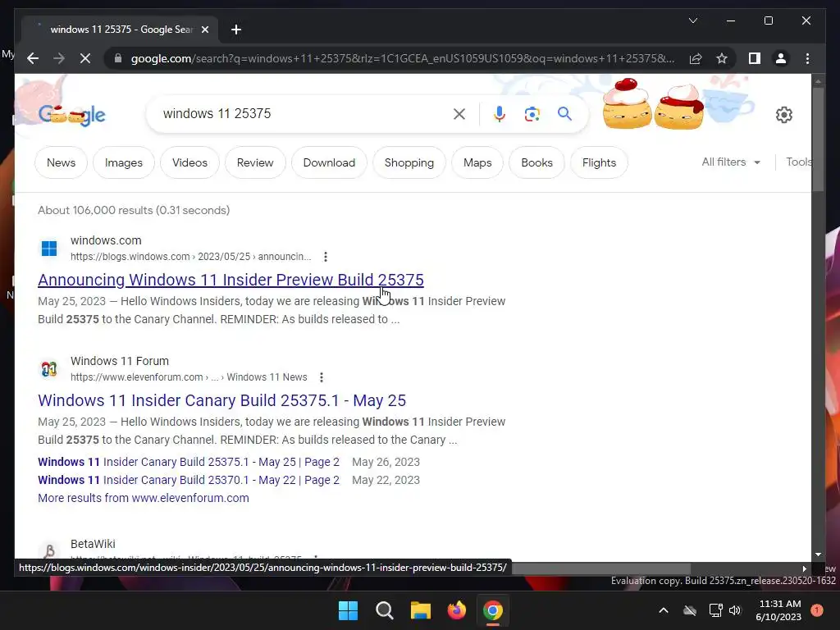The height and width of the screenshot is (630, 840).
Task: Click More results from www.elevenforum.com
Action: point(144,498)
